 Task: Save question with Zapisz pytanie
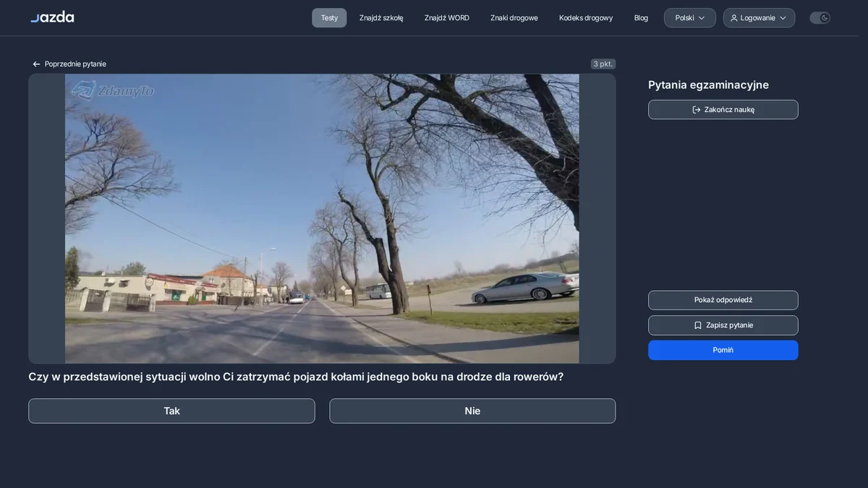coord(723,325)
